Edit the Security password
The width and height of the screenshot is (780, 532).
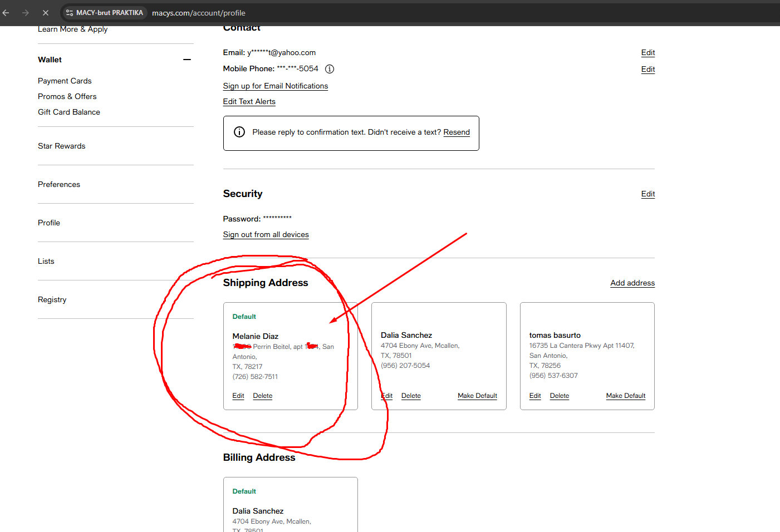point(647,194)
